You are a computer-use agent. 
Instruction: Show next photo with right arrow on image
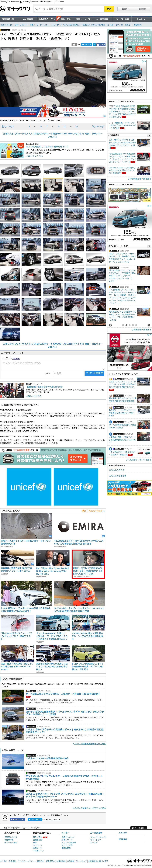click(102, 81)
